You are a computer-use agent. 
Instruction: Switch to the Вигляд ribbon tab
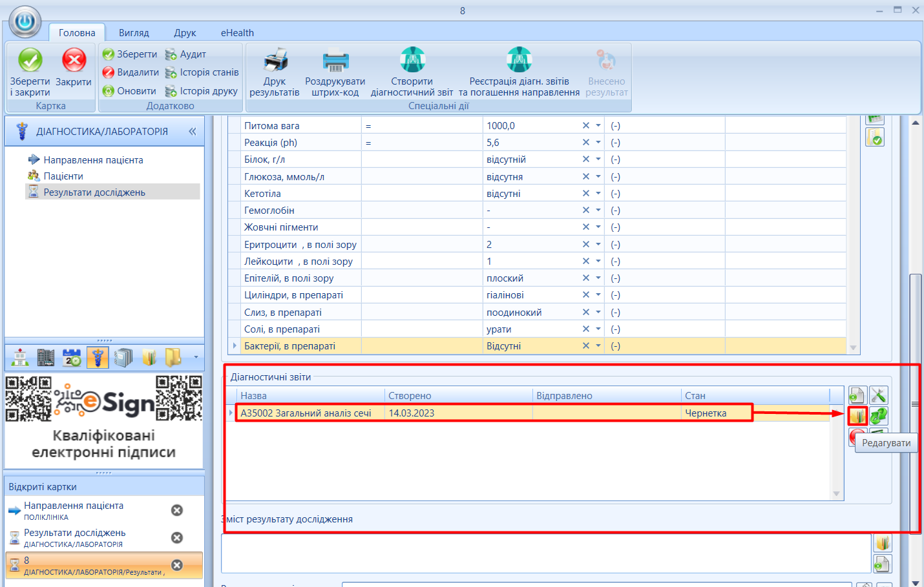[134, 32]
